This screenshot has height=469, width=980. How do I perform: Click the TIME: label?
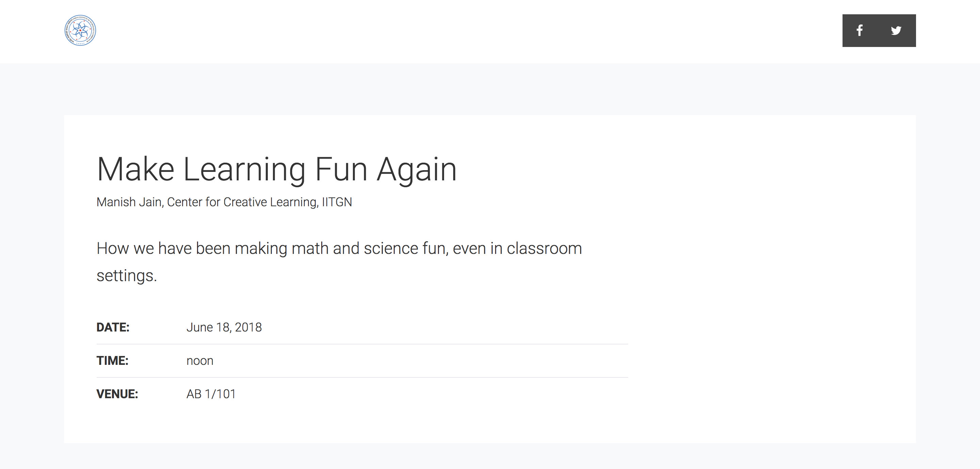(112, 360)
